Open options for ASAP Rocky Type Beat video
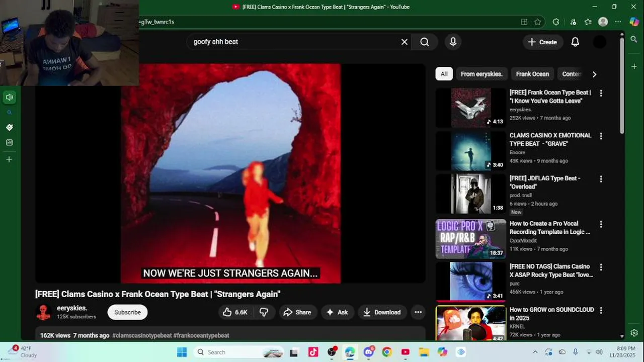The width and height of the screenshot is (644, 362). 601,267
